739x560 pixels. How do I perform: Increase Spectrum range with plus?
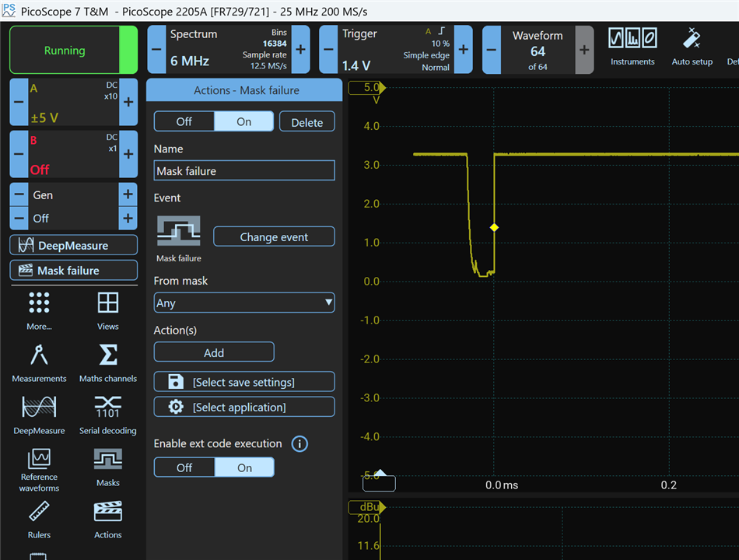[301, 50]
